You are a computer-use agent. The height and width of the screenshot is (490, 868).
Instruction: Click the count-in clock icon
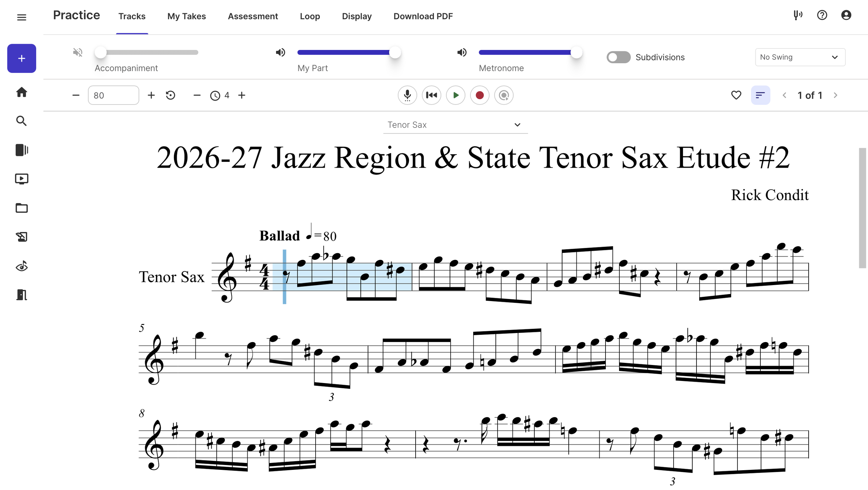(x=215, y=95)
